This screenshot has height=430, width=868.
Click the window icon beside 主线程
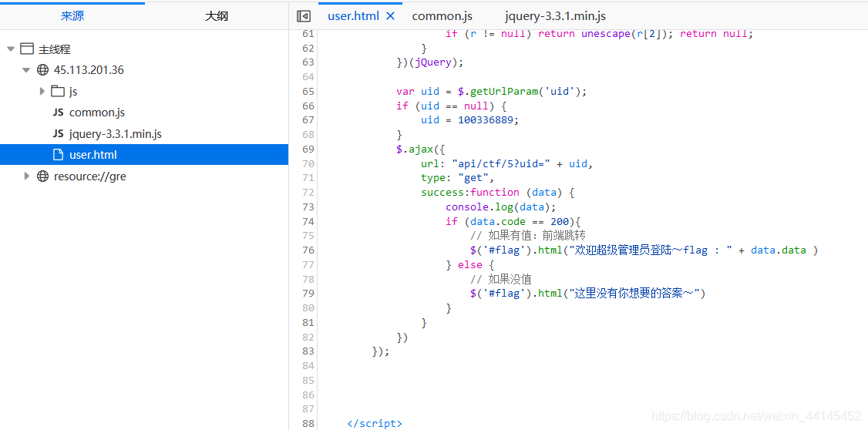point(26,49)
